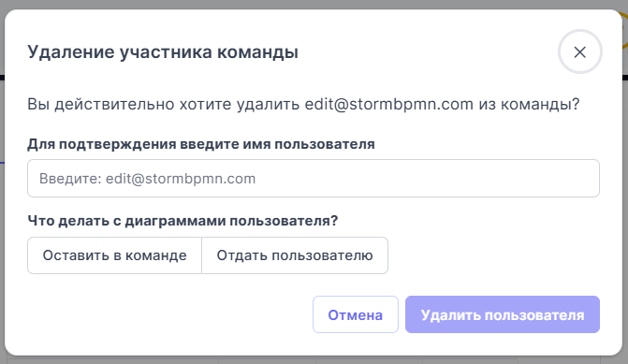
Task: Dismiss the removal dialog via the round X
Action: (580, 51)
